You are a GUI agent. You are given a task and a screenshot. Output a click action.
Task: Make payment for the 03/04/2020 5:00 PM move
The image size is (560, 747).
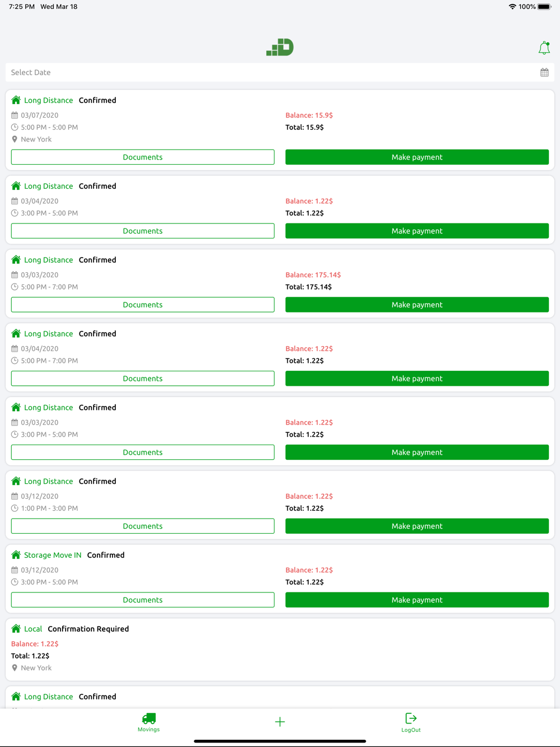point(417,379)
